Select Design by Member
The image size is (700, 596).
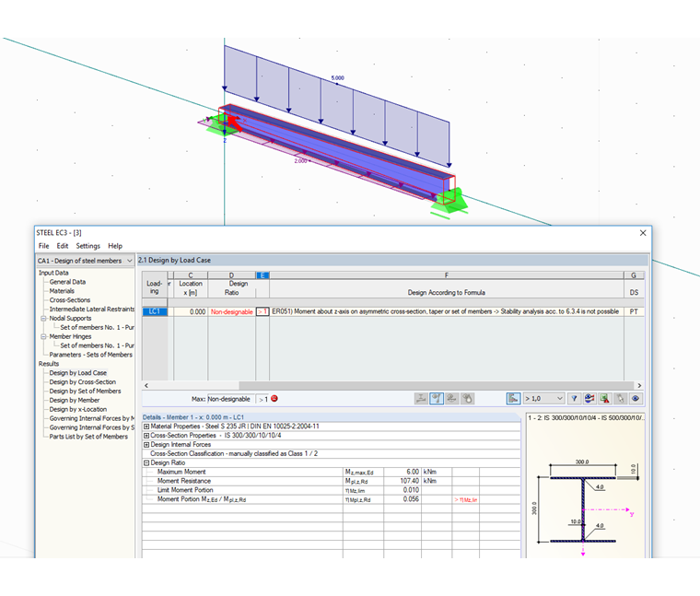click(x=74, y=400)
